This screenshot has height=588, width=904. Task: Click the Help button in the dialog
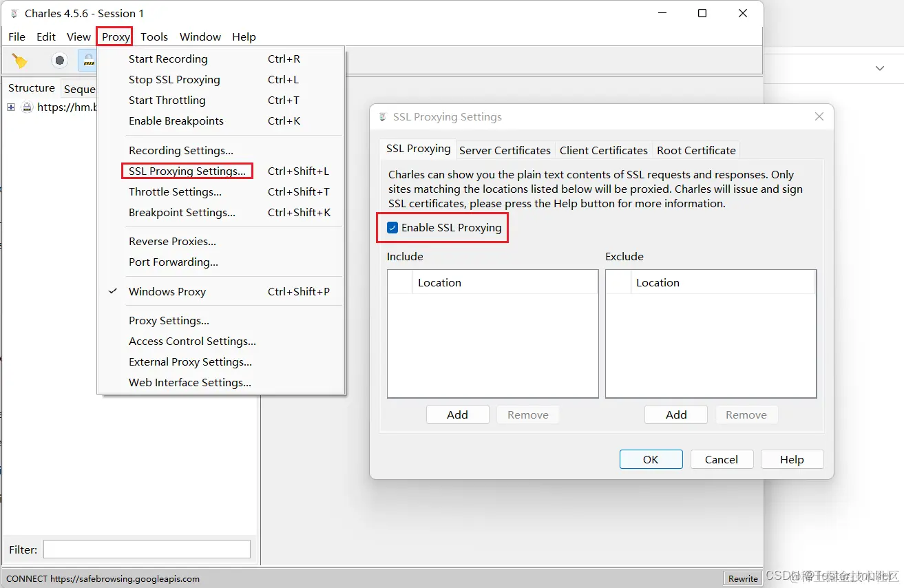(x=792, y=459)
